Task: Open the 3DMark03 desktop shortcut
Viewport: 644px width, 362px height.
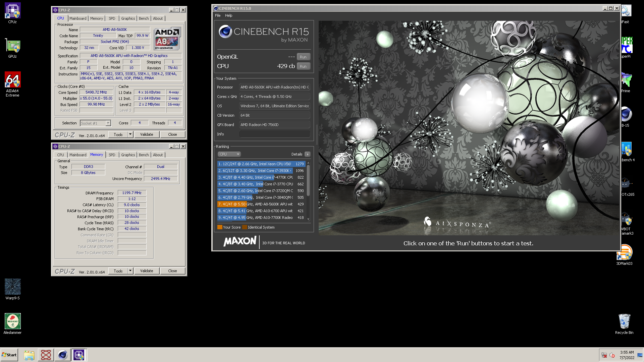Action: click(x=624, y=255)
